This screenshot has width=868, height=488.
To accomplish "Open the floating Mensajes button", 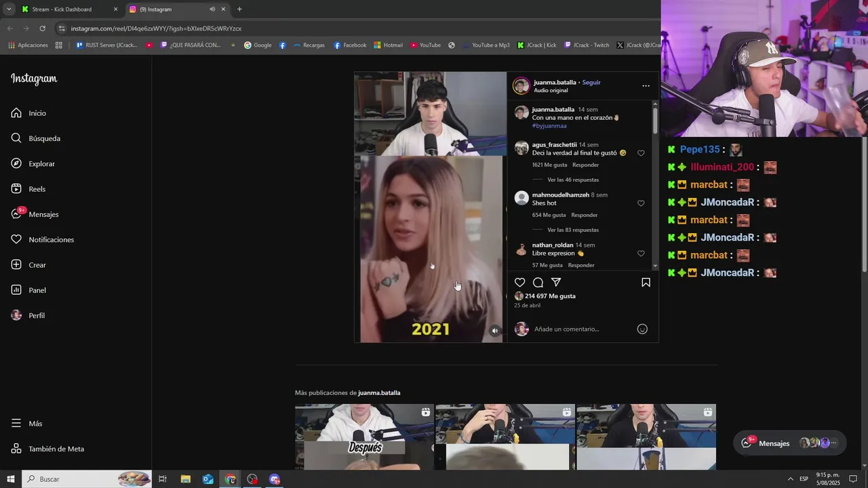I will (x=790, y=443).
